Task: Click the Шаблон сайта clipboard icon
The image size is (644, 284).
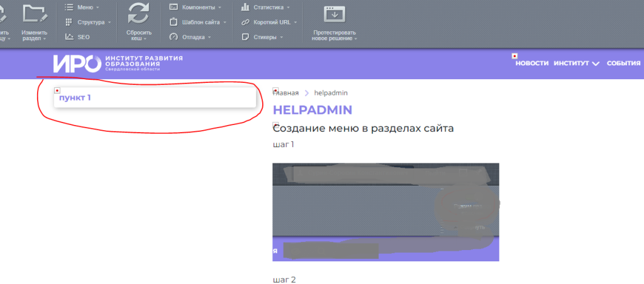Action: pos(174,22)
